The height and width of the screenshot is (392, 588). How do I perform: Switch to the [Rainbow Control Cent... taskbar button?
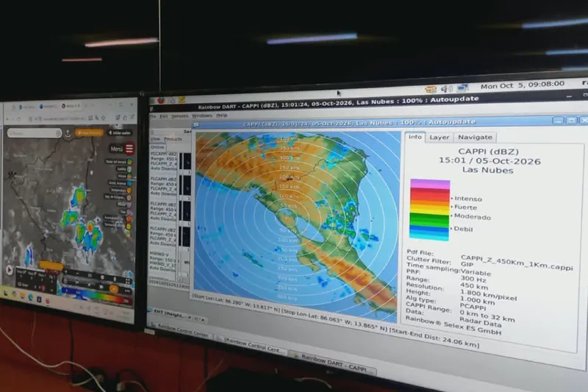point(251,345)
